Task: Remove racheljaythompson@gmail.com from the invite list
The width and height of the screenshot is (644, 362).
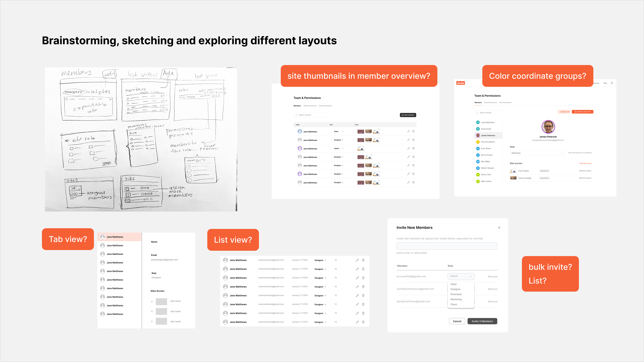Action: (x=493, y=289)
